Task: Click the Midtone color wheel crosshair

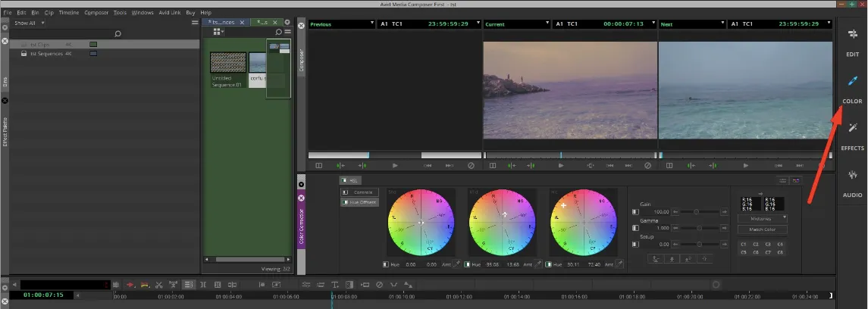Action: [505, 214]
